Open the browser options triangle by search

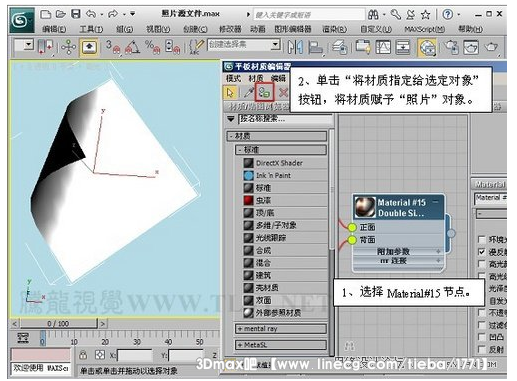point(231,119)
